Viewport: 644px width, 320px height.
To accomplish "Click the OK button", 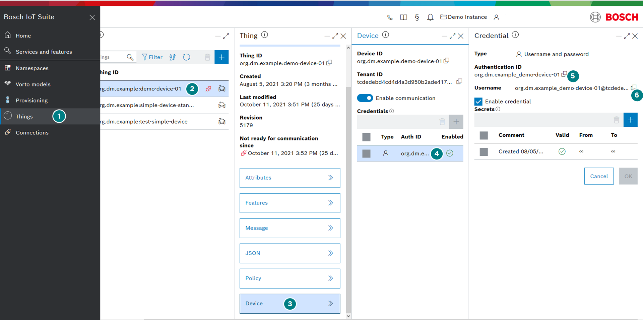I will coord(628,176).
